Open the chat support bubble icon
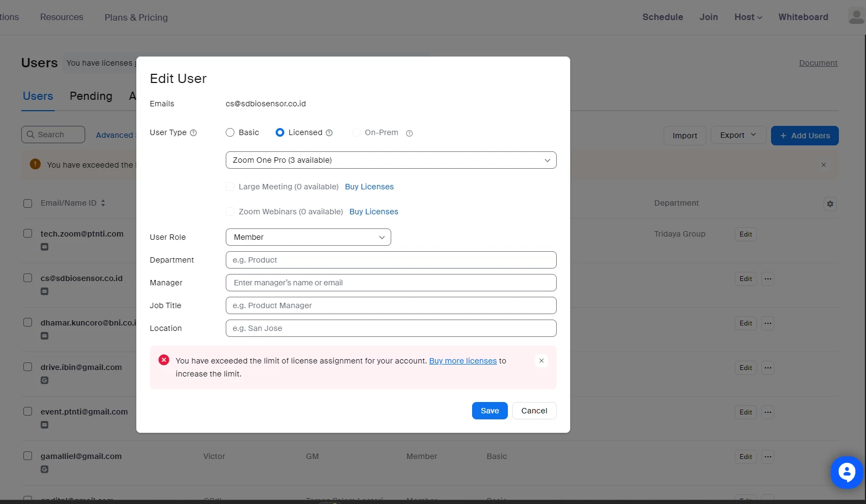This screenshot has width=866, height=504. 846,473
